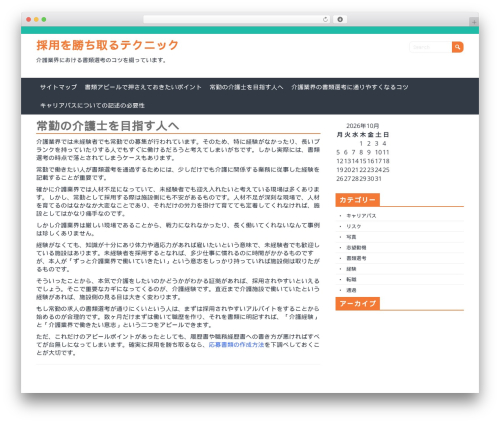
Task: Open a new tab with the plus button
Action: [474, 22]
